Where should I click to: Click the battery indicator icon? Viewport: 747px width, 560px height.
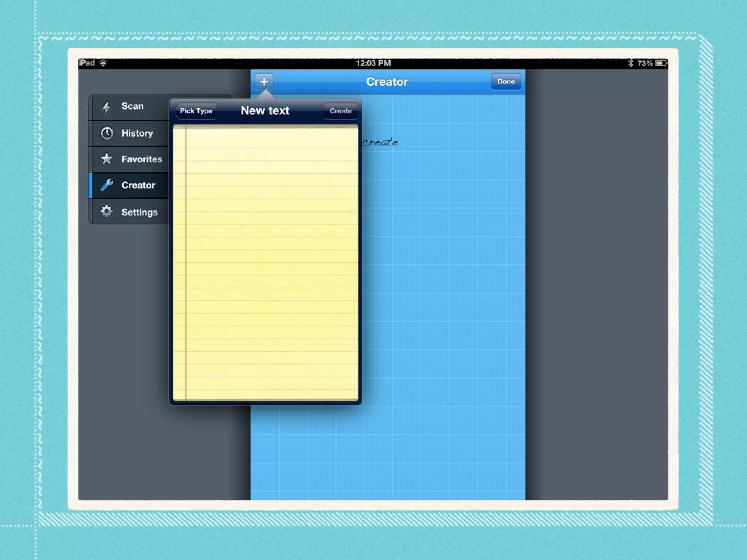(x=661, y=63)
